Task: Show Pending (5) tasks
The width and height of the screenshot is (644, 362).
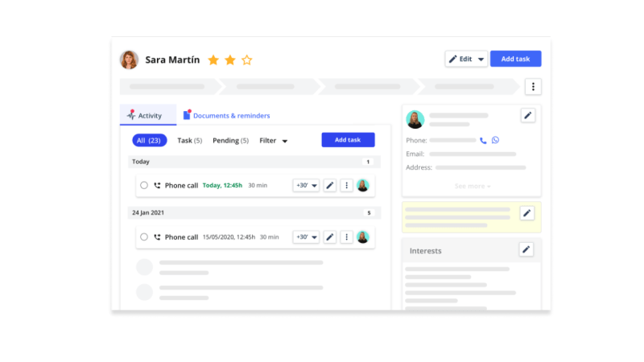Action: click(x=230, y=140)
